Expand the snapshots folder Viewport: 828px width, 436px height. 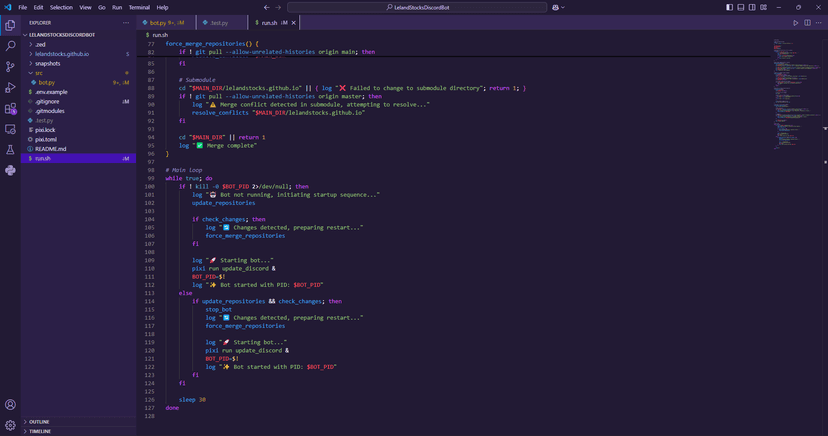point(47,63)
